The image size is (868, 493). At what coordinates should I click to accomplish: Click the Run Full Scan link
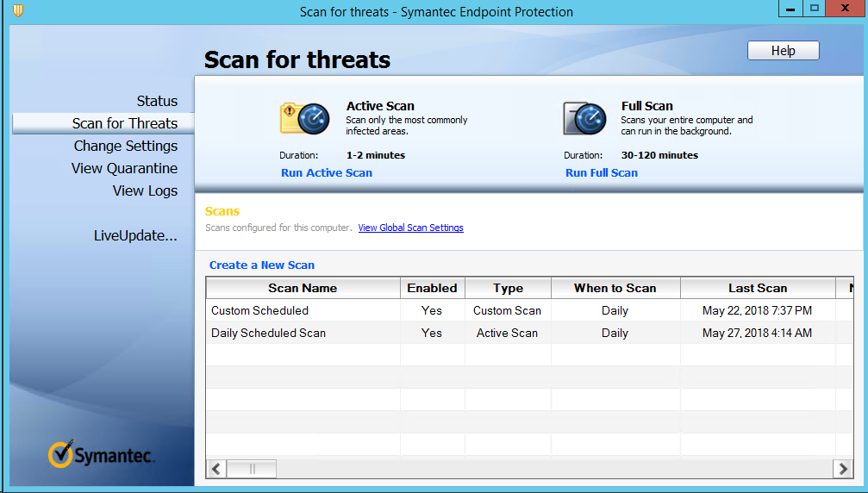click(x=602, y=172)
